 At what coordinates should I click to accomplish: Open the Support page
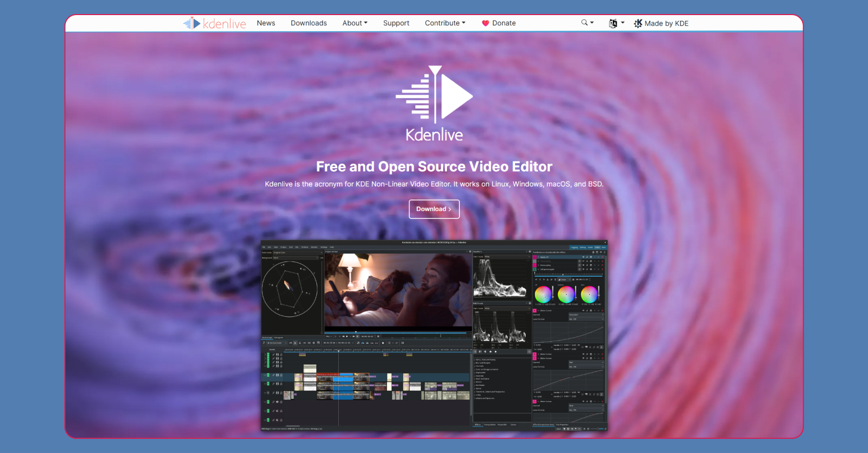(396, 23)
